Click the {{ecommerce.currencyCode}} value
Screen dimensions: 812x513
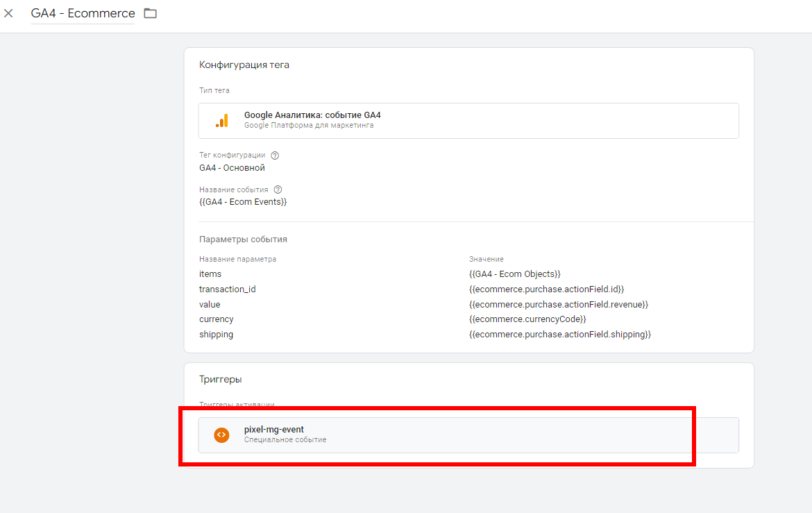527,319
